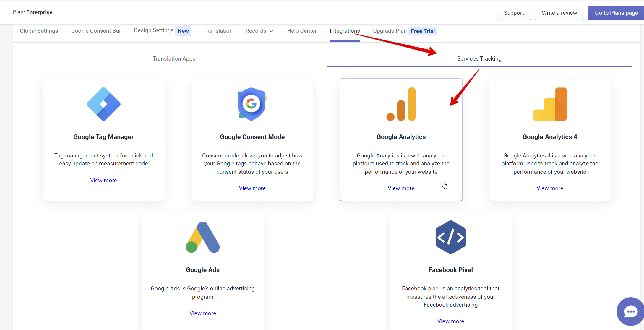Open the live chat bubble widget
644x330 pixels.
coord(631,311)
